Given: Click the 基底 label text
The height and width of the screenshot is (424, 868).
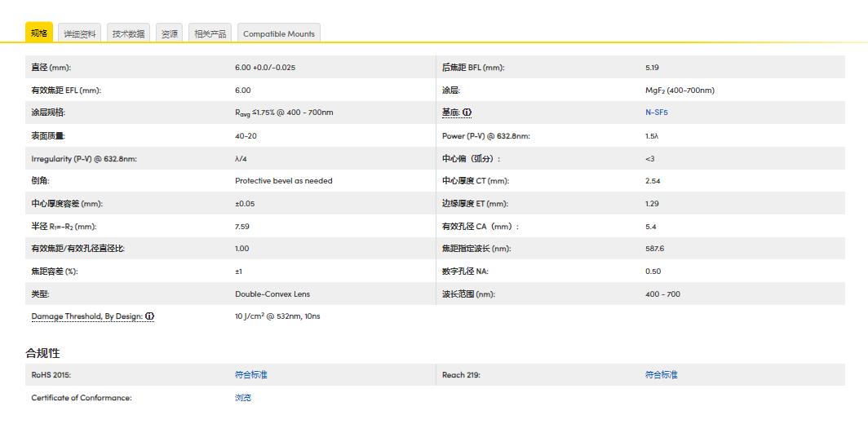Looking at the screenshot, I should tap(451, 113).
